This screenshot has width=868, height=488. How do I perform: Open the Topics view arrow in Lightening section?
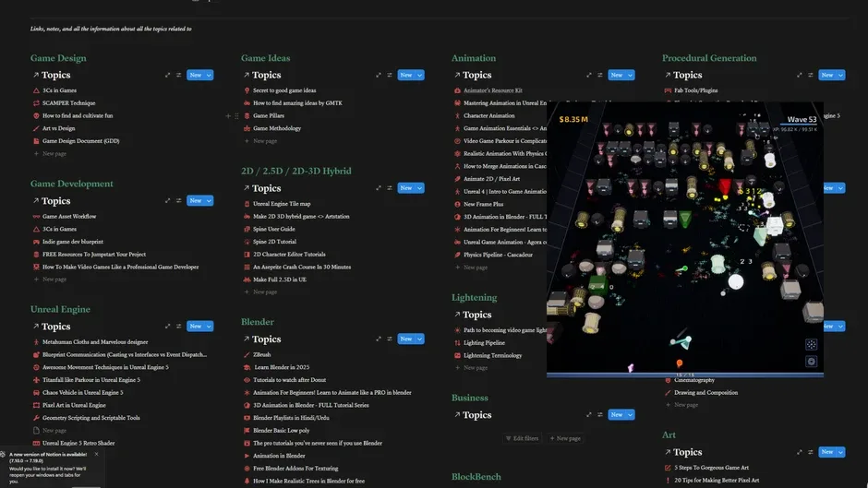pos(457,315)
